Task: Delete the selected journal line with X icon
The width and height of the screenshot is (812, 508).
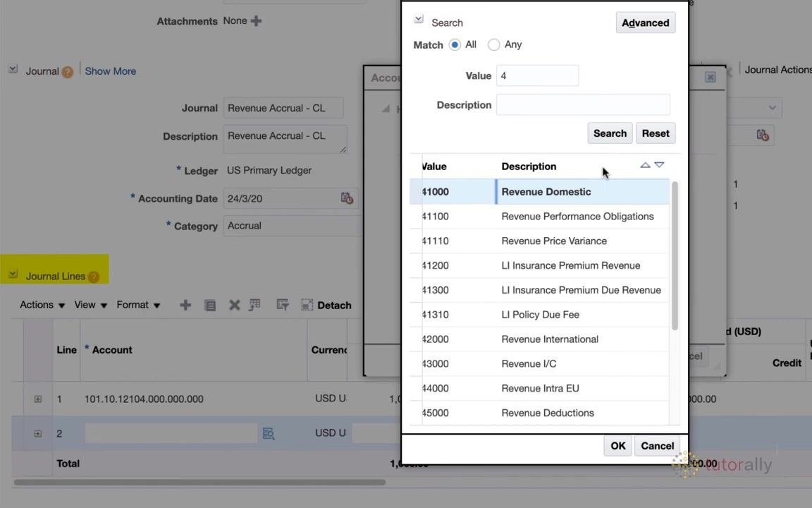Action: pyautogui.click(x=234, y=305)
